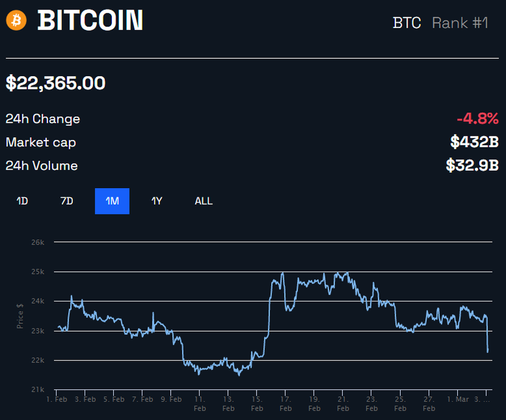Select the 1D timeframe

pyautogui.click(x=21, y=201)
